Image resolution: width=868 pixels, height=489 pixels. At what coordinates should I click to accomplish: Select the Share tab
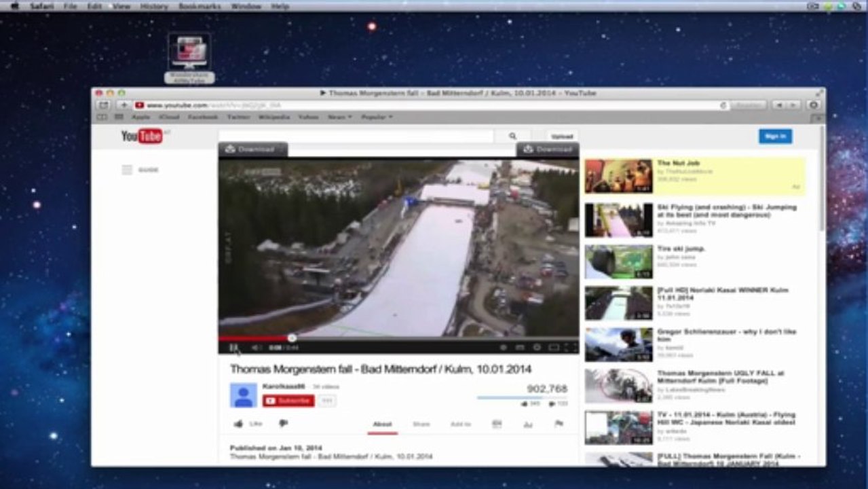421,424
